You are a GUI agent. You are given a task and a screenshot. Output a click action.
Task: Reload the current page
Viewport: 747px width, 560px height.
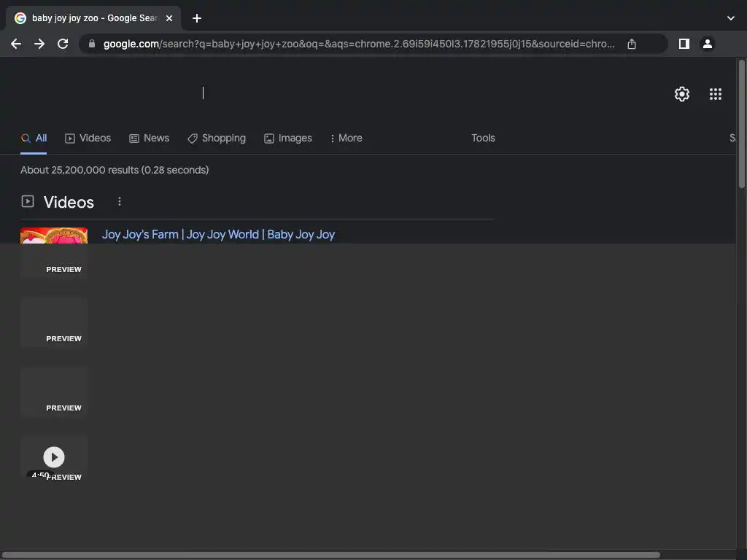point(63,44)
